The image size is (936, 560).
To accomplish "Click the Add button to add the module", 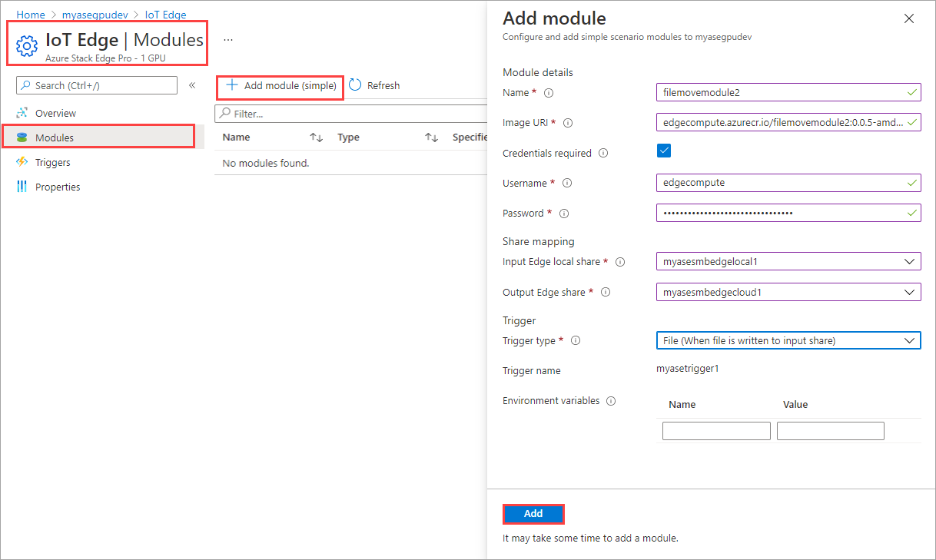I will tap(533, 513).
